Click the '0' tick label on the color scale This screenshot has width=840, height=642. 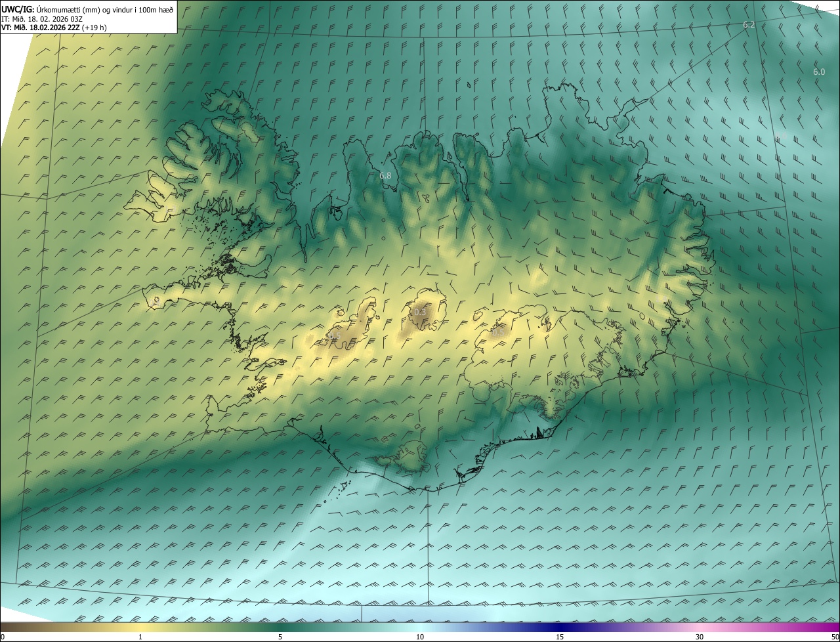click(3, 637)
